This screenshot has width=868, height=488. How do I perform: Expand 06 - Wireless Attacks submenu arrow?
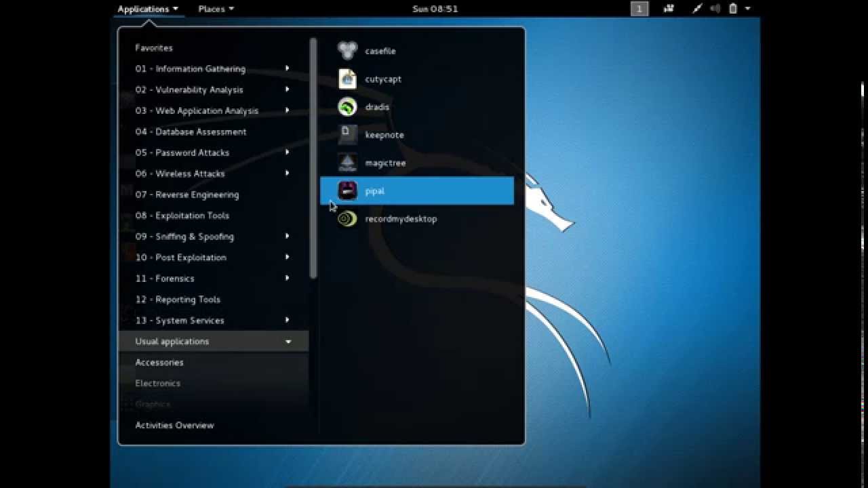click(288, 174)
